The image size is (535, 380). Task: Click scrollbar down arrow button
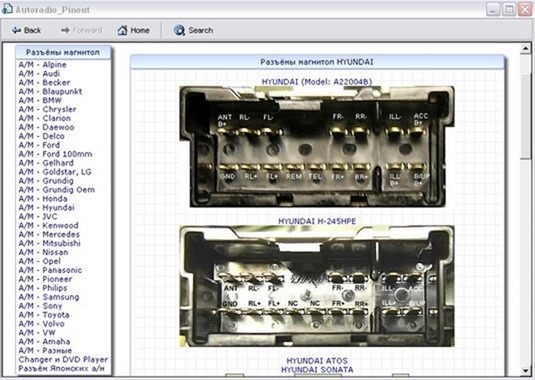point(525,371)
